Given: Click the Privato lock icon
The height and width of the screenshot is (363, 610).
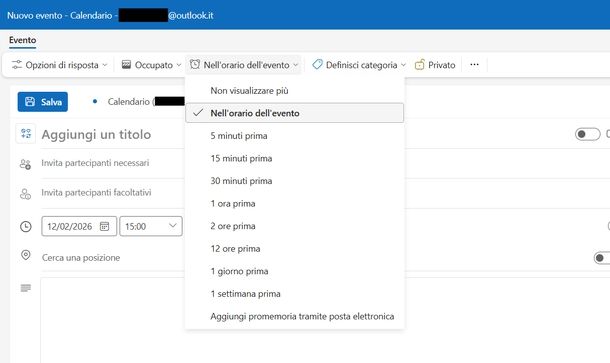Looking at the screenshot, I should (x=419, y=65).
